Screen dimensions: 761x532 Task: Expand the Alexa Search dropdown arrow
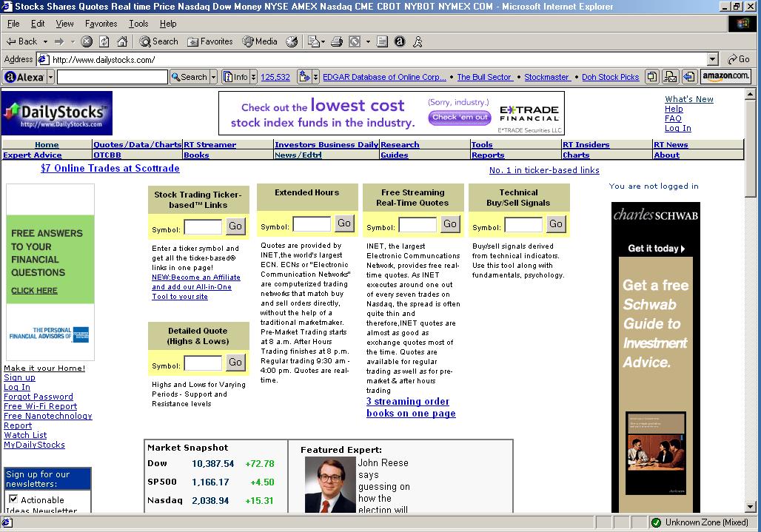tap(213, 77)
